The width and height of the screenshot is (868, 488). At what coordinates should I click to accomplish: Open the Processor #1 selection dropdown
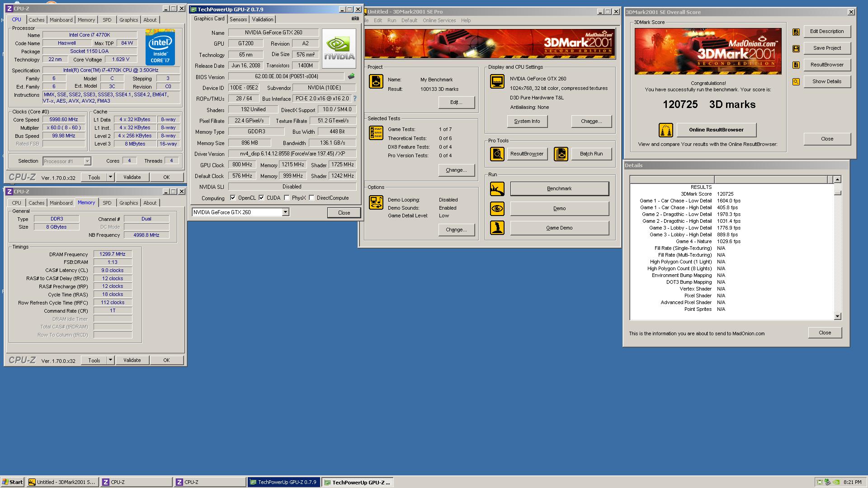pos(87,161)
